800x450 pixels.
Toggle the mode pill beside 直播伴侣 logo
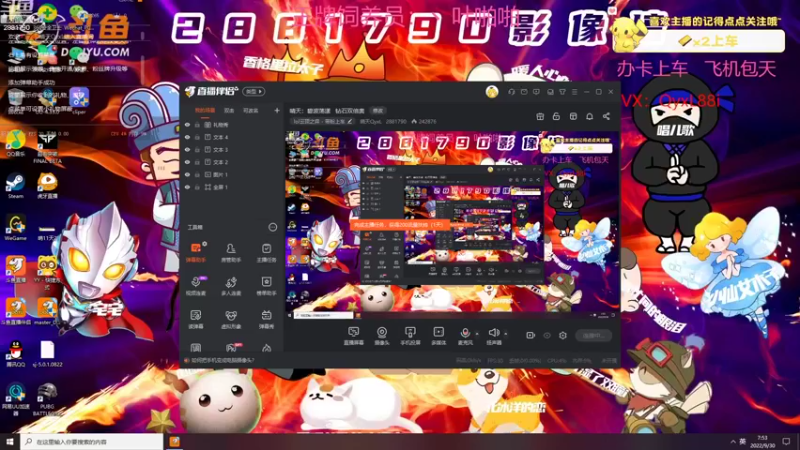click(x=254, y=92)
